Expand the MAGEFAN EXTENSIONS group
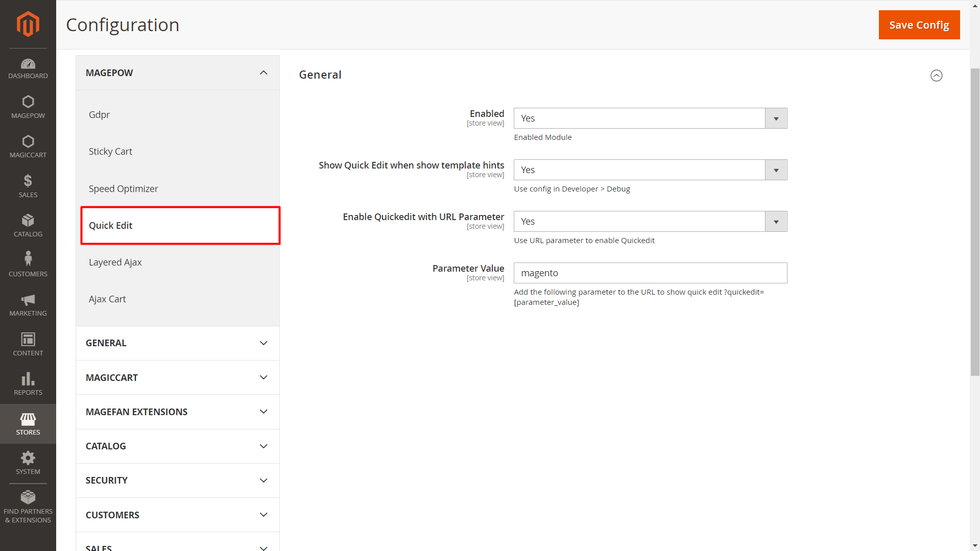Viewport: 980px width, 551px height. [177, 412]
